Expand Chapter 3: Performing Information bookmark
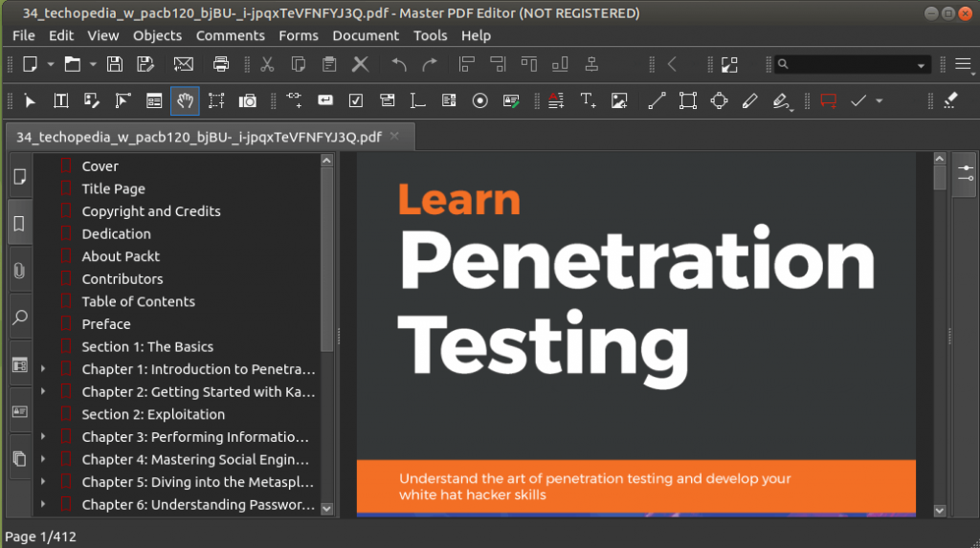980x548 pixels. [43, 437]
